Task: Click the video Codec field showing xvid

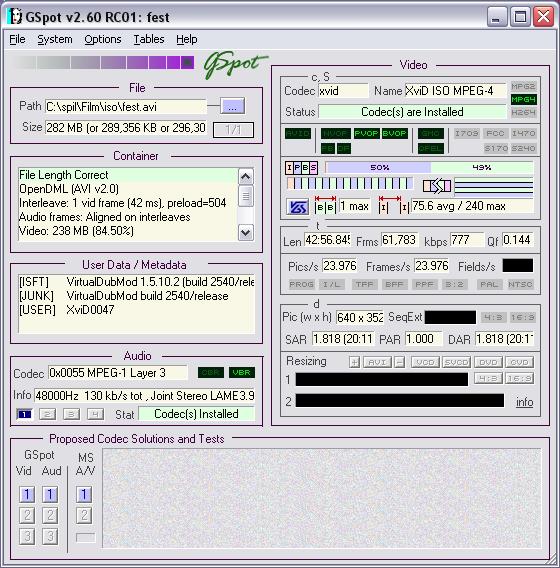Action: pos(343,91)
